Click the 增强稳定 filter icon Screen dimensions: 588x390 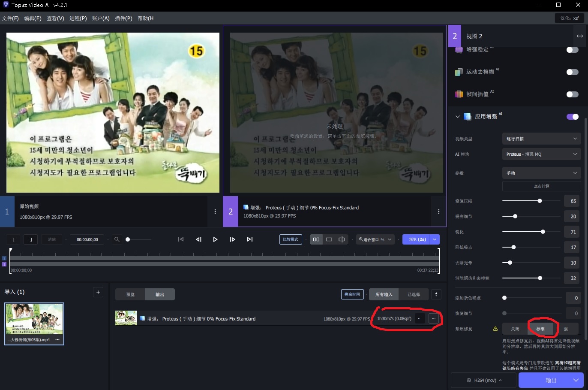point(459,49)
